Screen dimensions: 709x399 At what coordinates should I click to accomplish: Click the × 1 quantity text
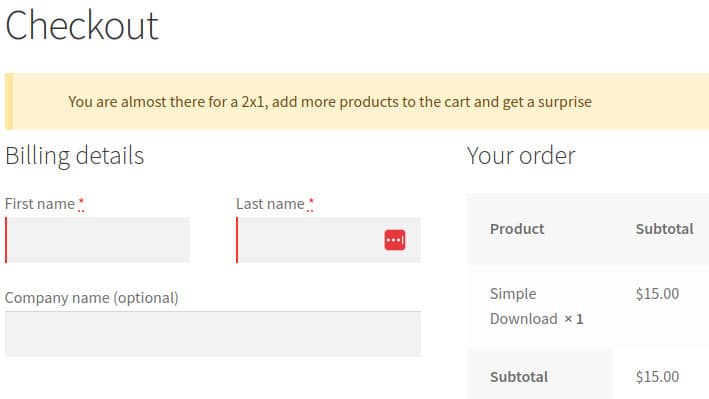click(574, 319)
